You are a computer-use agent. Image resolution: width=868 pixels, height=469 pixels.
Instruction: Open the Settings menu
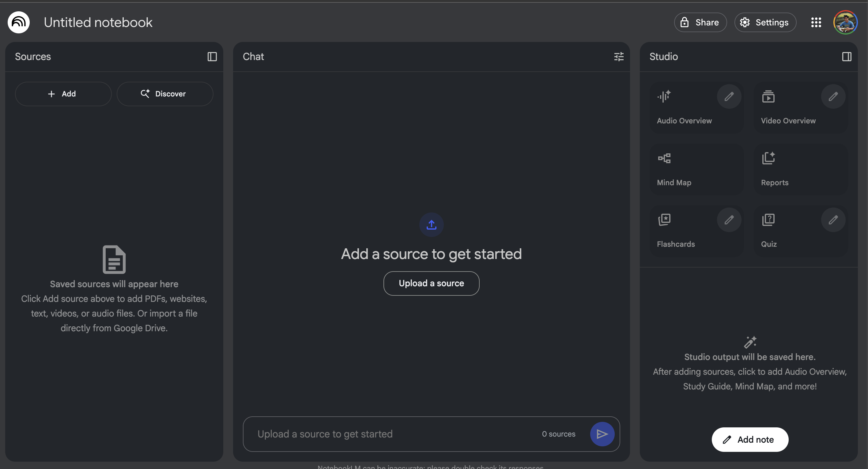tap(765, 22)
